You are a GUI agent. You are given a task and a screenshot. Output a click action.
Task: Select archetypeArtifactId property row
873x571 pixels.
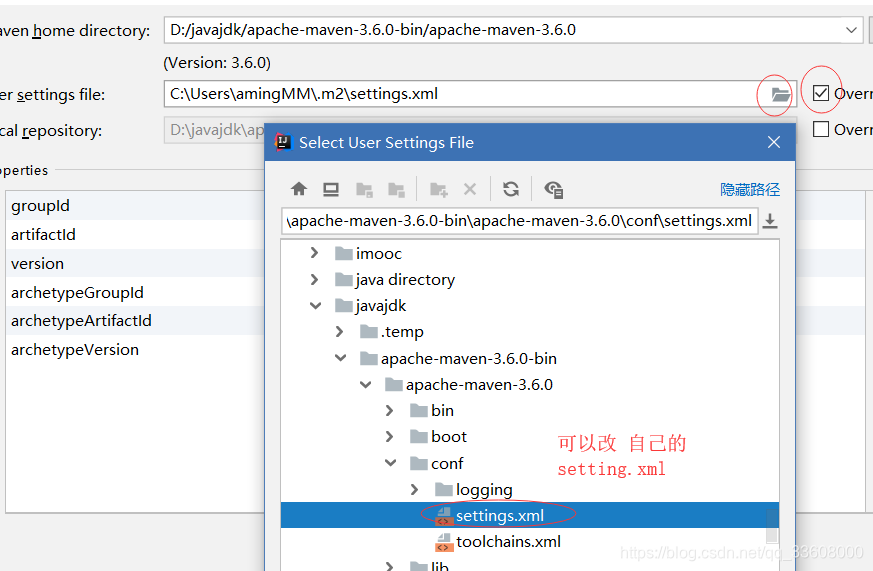coord(136,321)
